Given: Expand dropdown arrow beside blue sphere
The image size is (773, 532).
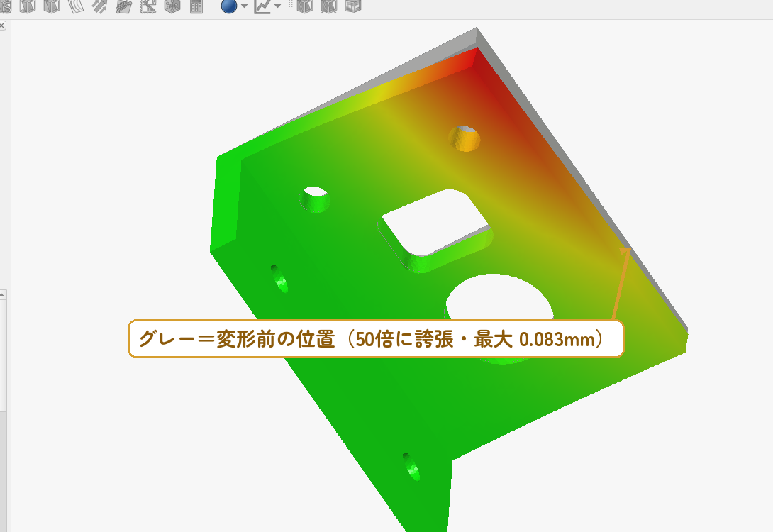Looking at the screenshot, I should 244,6.
